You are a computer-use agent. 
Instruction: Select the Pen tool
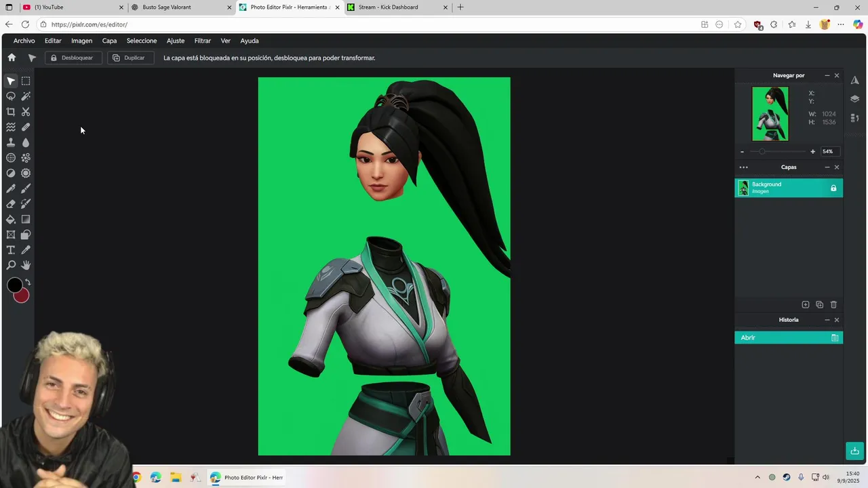pos(11,188)
